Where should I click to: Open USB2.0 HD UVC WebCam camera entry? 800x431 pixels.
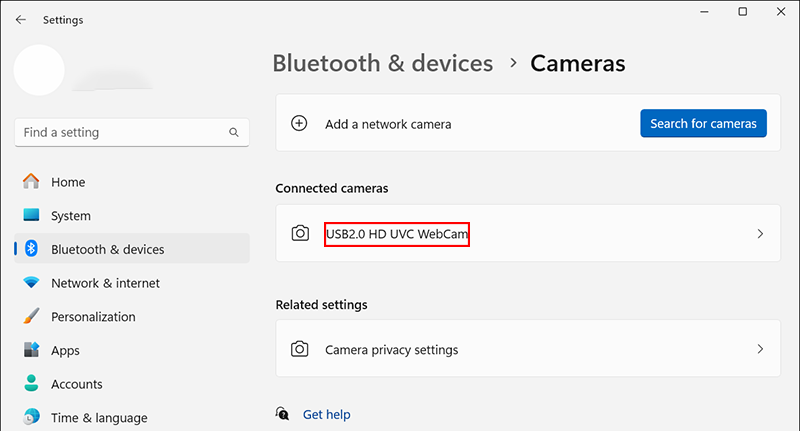397,234
